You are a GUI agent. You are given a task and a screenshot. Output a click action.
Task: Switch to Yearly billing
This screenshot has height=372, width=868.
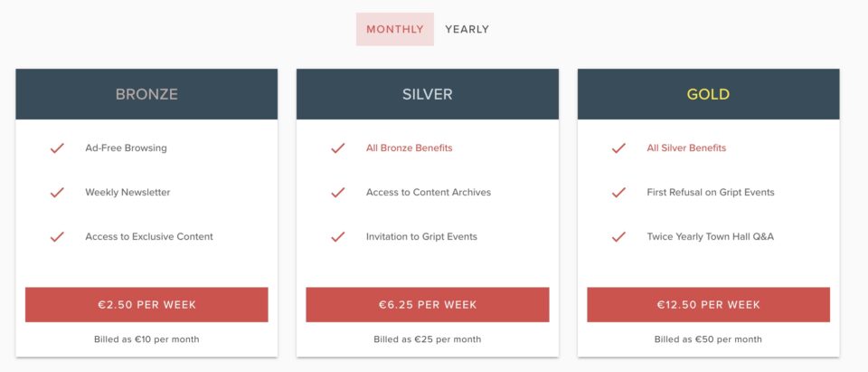pyautogui.click(x=467, y=29)
